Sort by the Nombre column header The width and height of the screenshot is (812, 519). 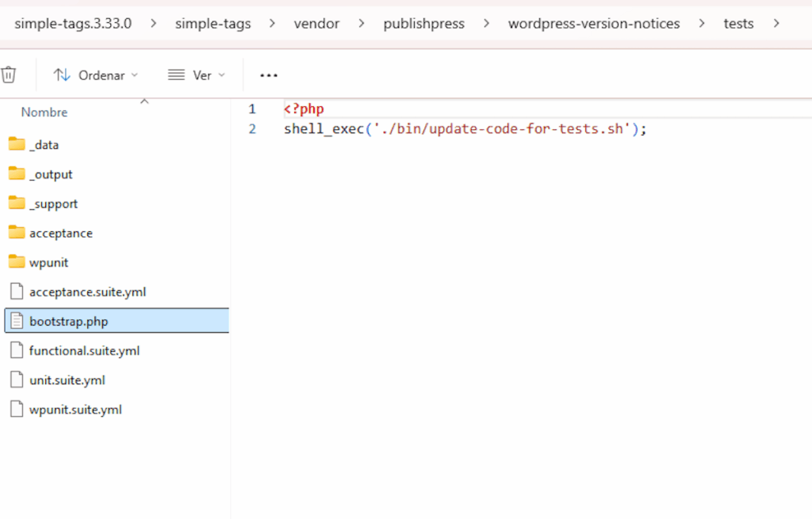point(44,113)
